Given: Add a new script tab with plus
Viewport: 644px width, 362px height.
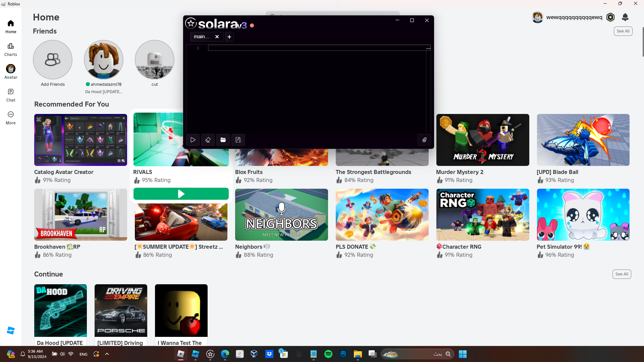Looking at the screenshot, I should click(x=229, y=37).
